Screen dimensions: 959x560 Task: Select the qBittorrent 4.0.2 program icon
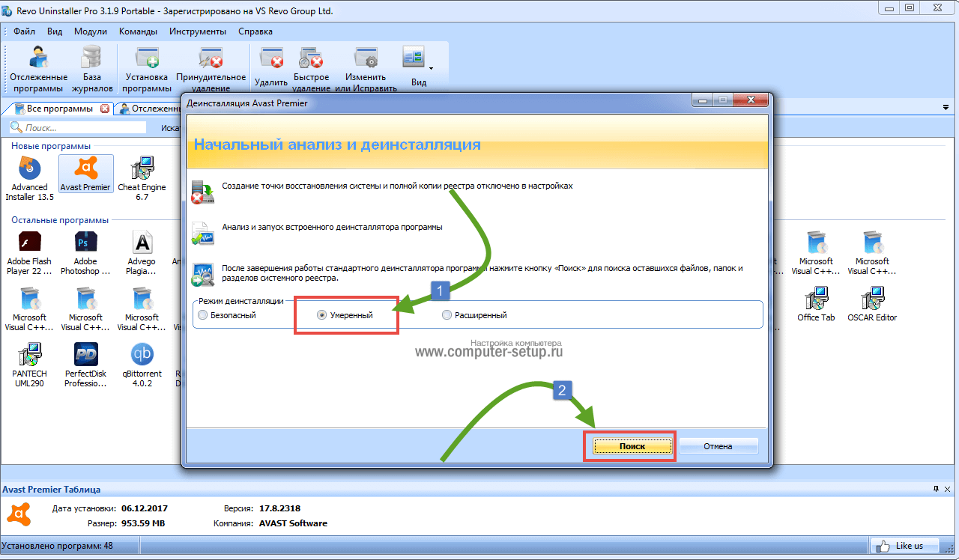142,365
